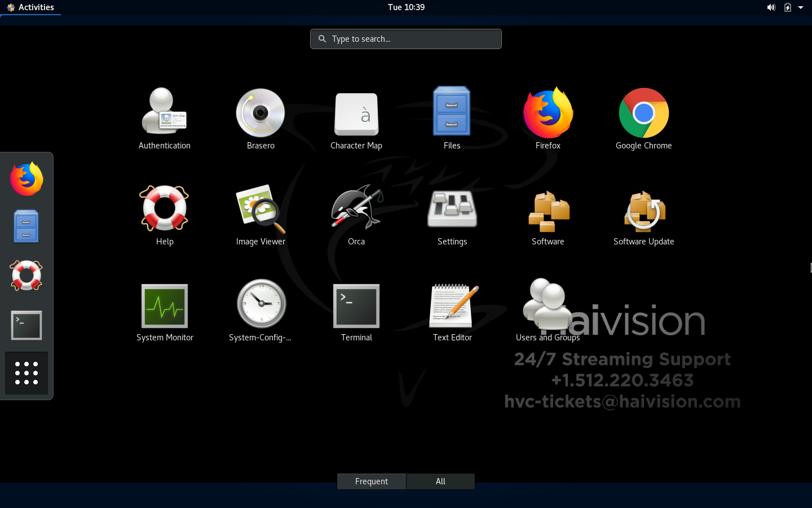Image resolution: width=812 pixels, height=508 pixels.
Task: Open Firefox from the dock
Action: 26,179
